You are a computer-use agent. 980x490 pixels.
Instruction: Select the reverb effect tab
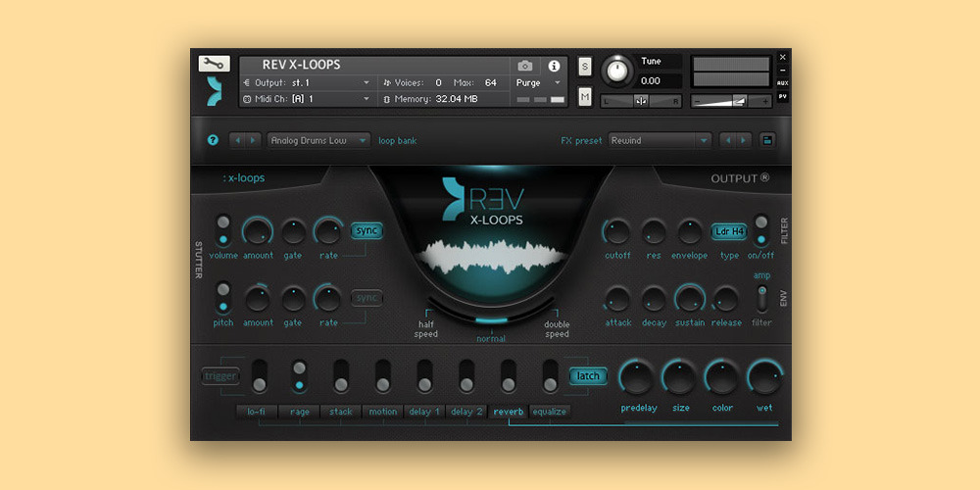[508, 412]
